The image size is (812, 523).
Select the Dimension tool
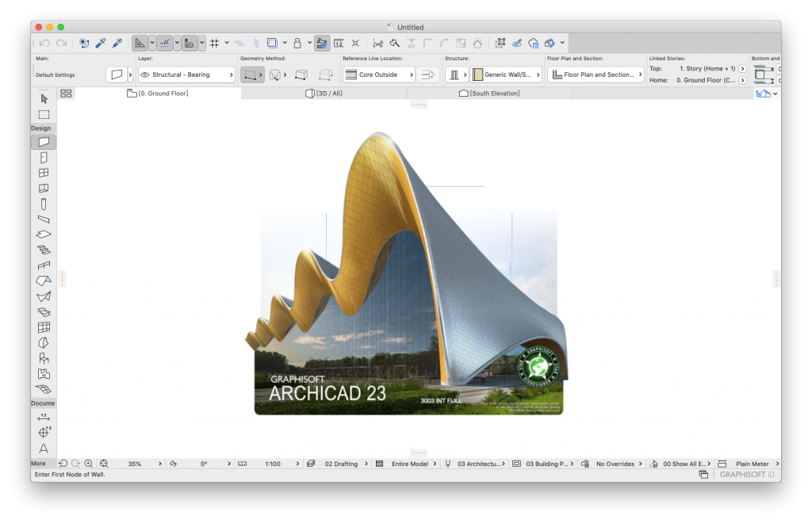click(44, 417)
